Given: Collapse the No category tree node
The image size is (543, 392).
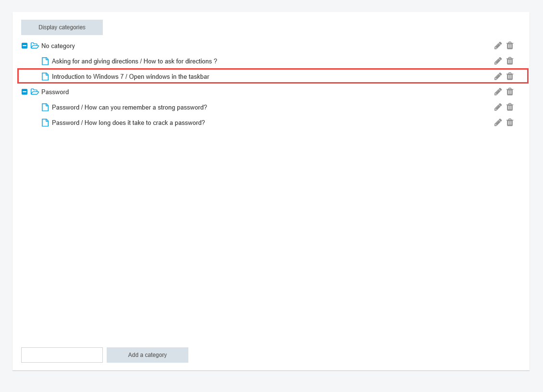Looking at the screenshot, I should pyautogui.click(x=25, y=46).
